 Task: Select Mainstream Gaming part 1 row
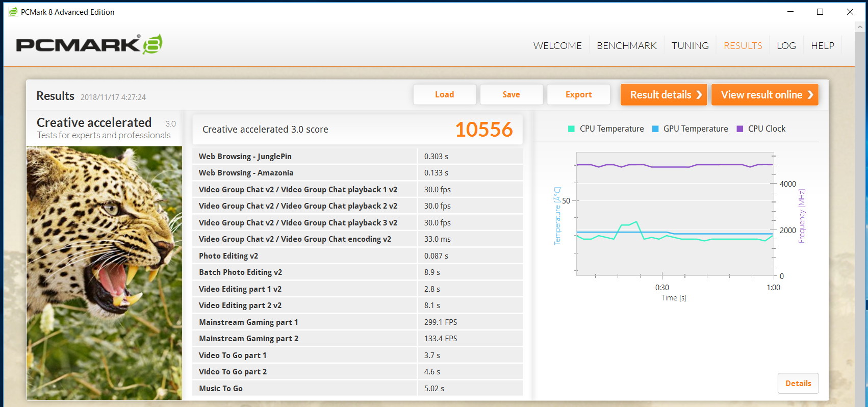point(358,322)
